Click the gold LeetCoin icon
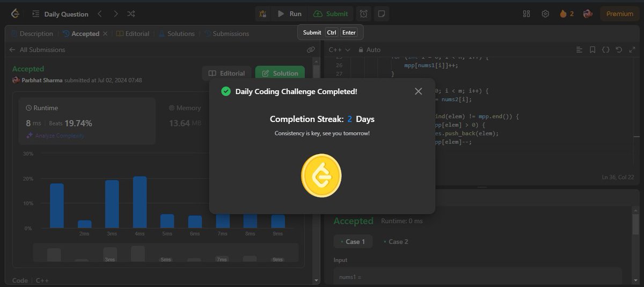This screenshot has height=287, width=644. (x=321, y=175)
